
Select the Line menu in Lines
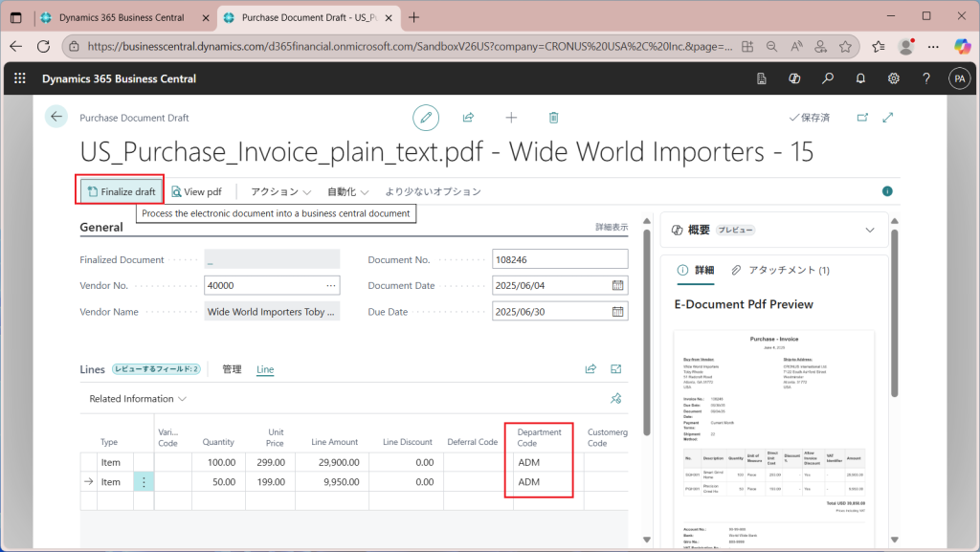(x=265, y=369)
